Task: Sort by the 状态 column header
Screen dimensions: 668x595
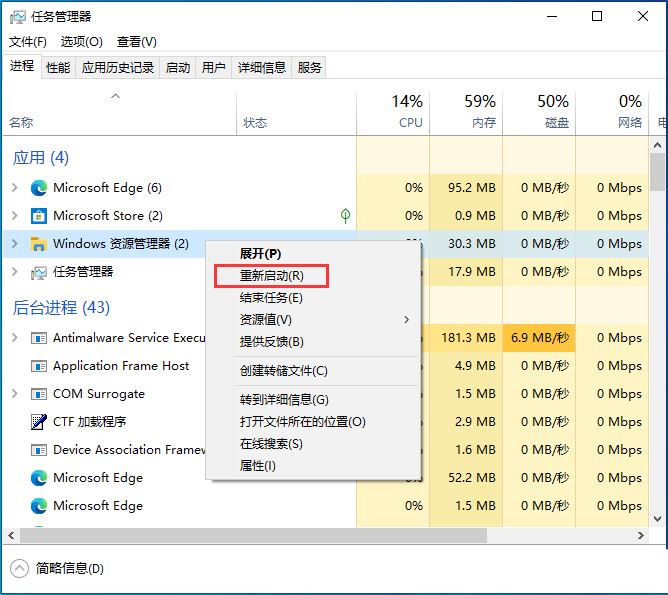Action: pyautogui.click(x=296, y=113)
